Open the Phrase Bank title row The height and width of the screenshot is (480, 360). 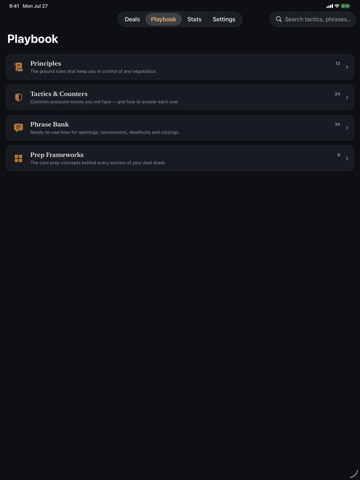coord(180,128)
